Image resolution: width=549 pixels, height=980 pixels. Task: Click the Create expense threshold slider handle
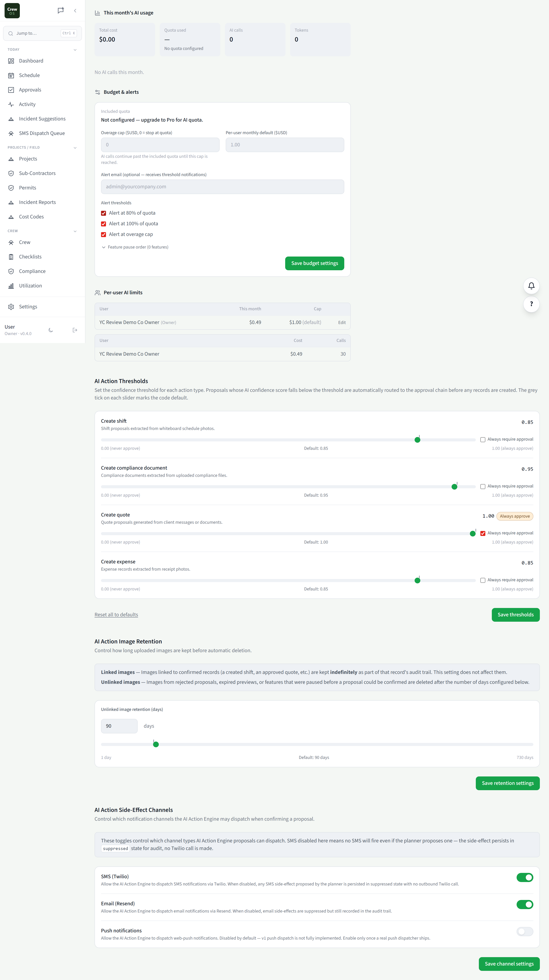click(417, 581)
